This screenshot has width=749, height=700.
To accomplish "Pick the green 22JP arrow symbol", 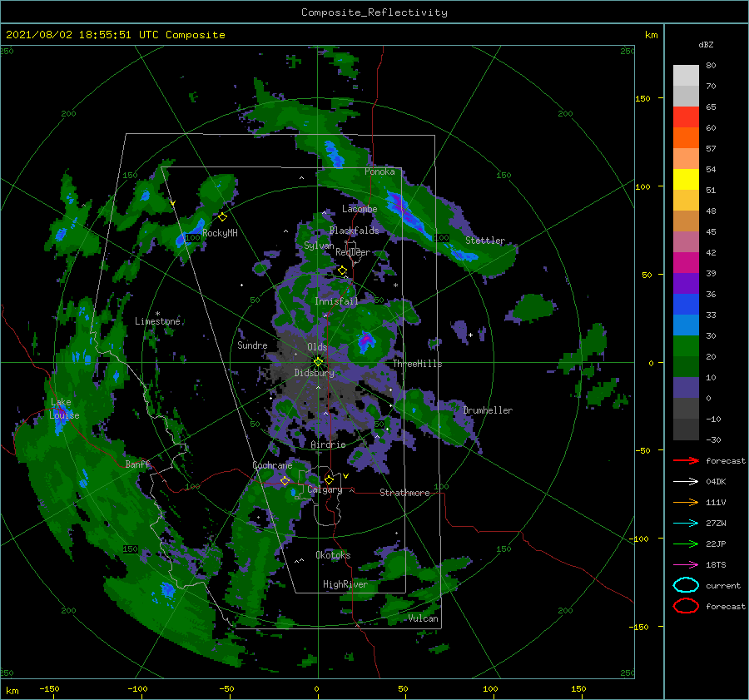I will [686, 544].
